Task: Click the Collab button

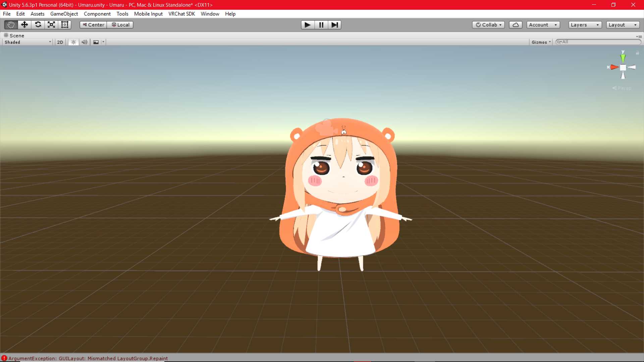Action: coord(488,25)
